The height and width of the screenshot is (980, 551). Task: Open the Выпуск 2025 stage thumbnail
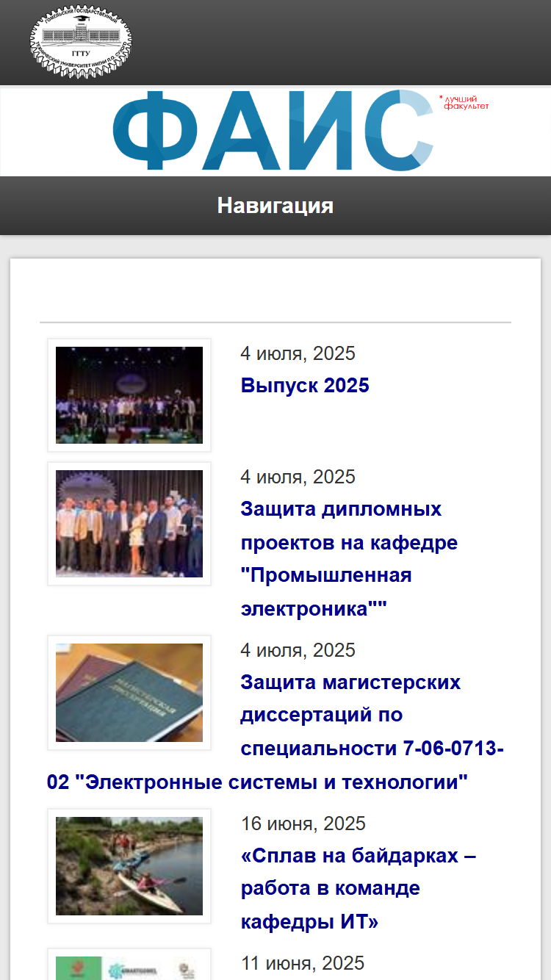[129, 395]
